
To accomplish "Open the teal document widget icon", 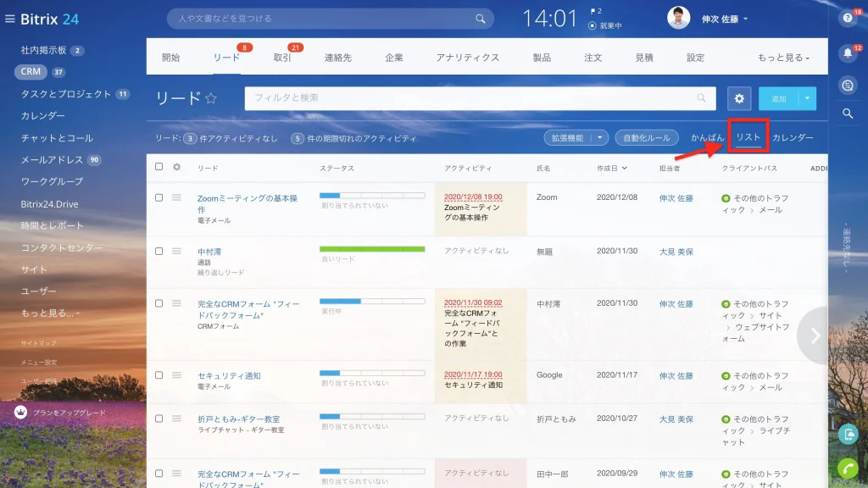I will point(848,435).
